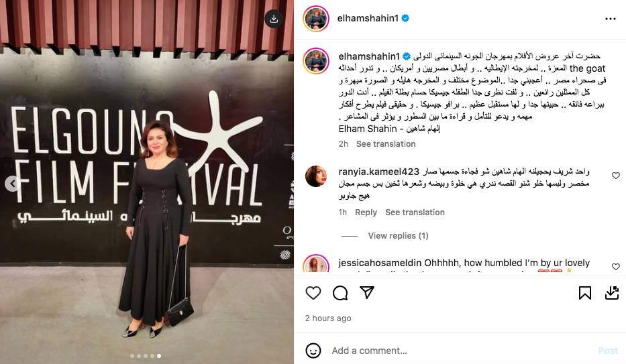
Task: Click See translation under ranyia.kameel423's comment
Action: tap(415, 212)
